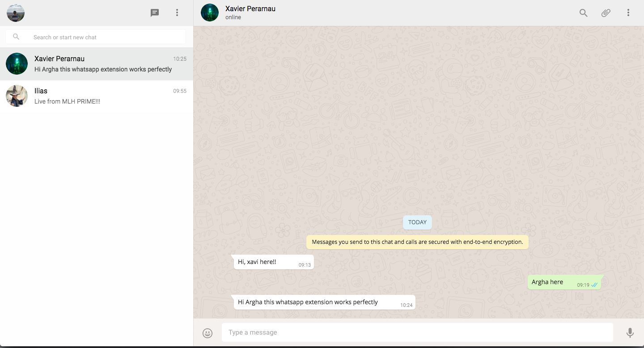644x348 pixels.
Task: Focus the Search or start new chat field
Action: pos(96,37)
